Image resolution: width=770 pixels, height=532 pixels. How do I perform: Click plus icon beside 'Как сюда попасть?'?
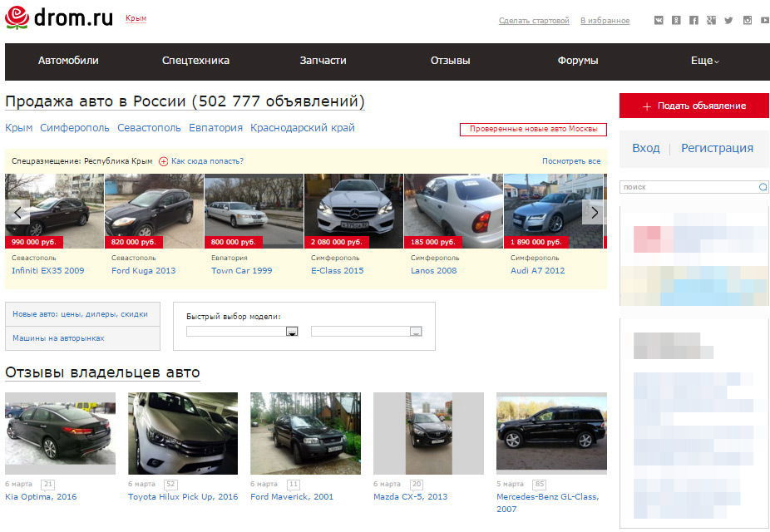[x=164, y=161]
